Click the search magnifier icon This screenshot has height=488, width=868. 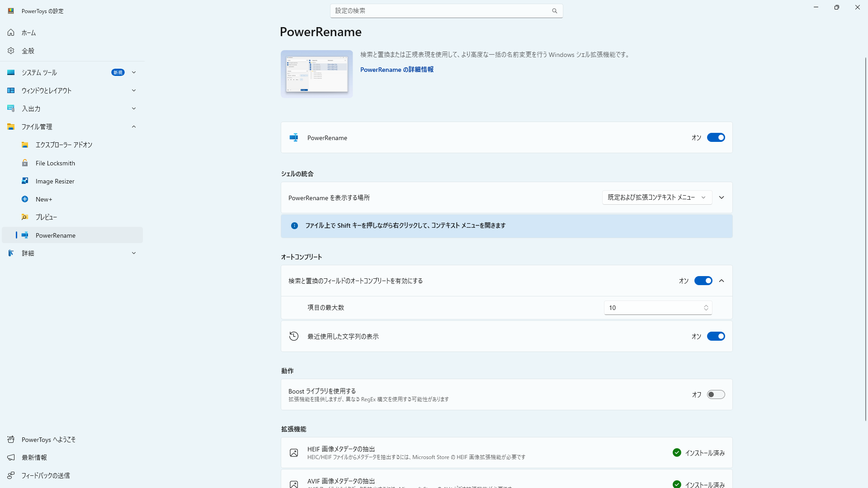click(555, 11)
